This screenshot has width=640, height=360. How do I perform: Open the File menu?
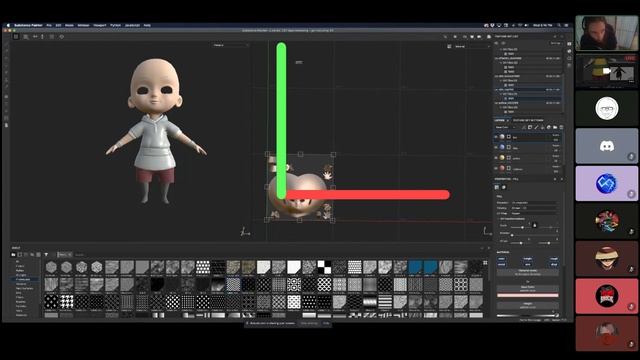[x=49, y=25]
